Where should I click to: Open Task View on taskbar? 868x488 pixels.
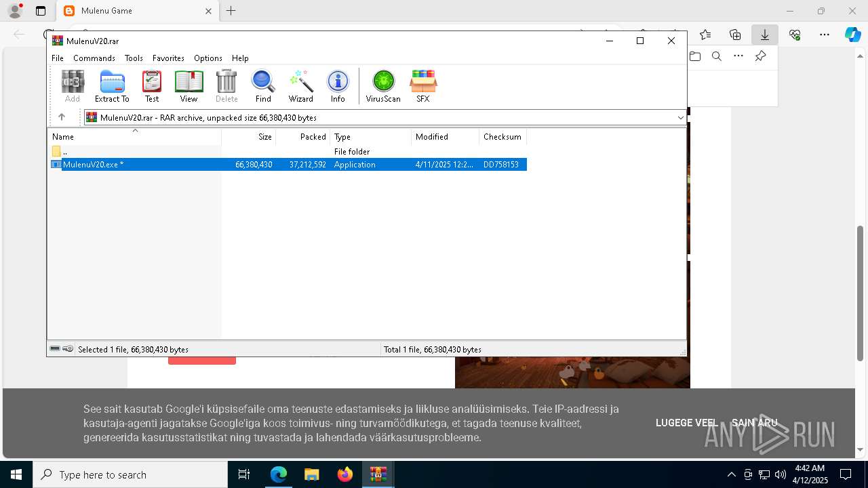pos(244,474)
